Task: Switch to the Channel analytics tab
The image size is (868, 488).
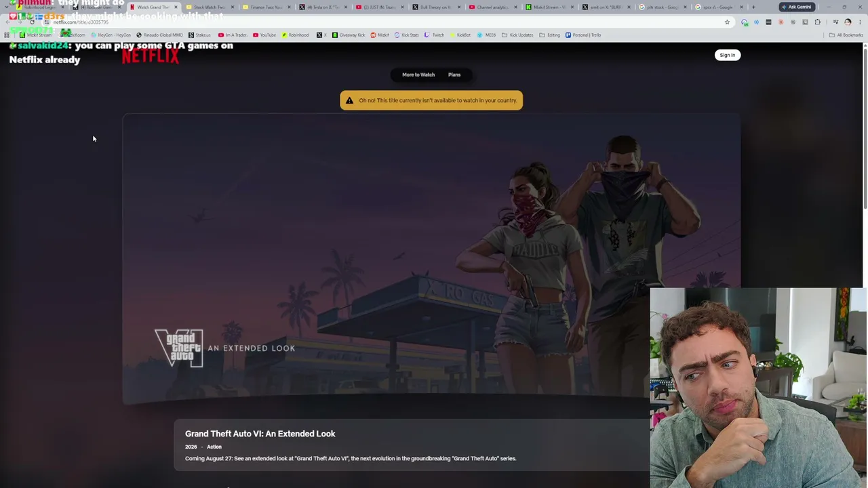Action: [x=492, y=7]
